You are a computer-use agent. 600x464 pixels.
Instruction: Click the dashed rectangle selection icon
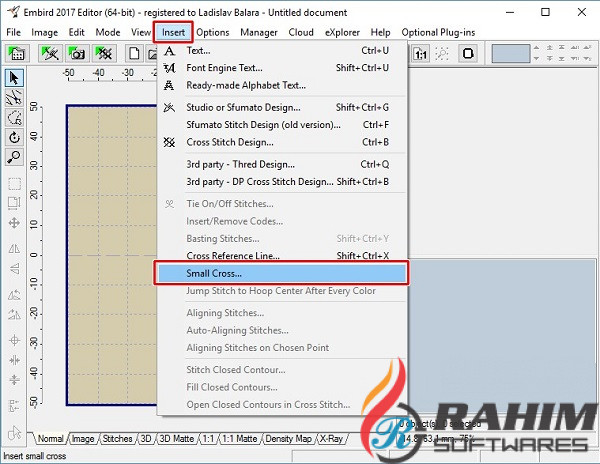(x=15, y=184)
